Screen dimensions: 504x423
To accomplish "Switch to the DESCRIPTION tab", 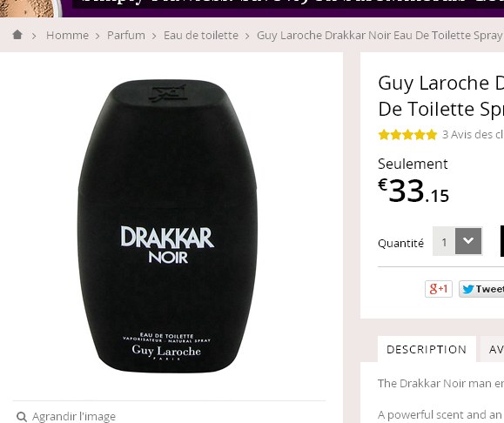I will point(427,349).
